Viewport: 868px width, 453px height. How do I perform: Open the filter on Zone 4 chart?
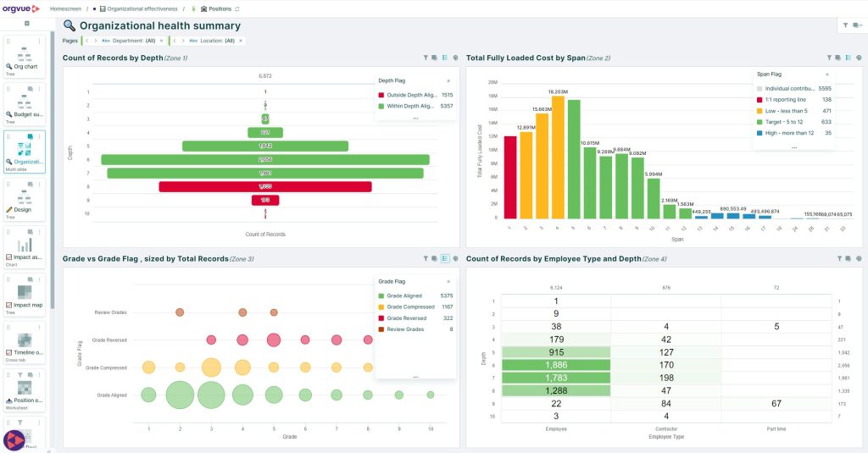(839, 258)
